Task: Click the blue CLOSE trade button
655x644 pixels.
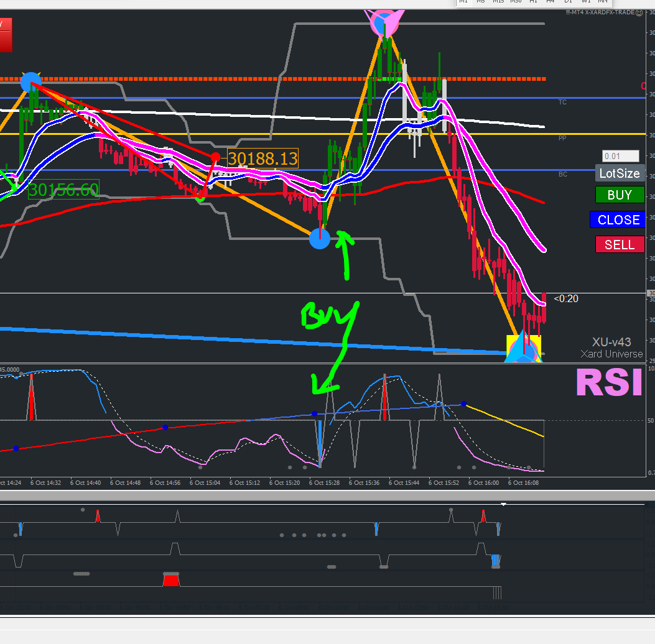Action: (618, 219)
